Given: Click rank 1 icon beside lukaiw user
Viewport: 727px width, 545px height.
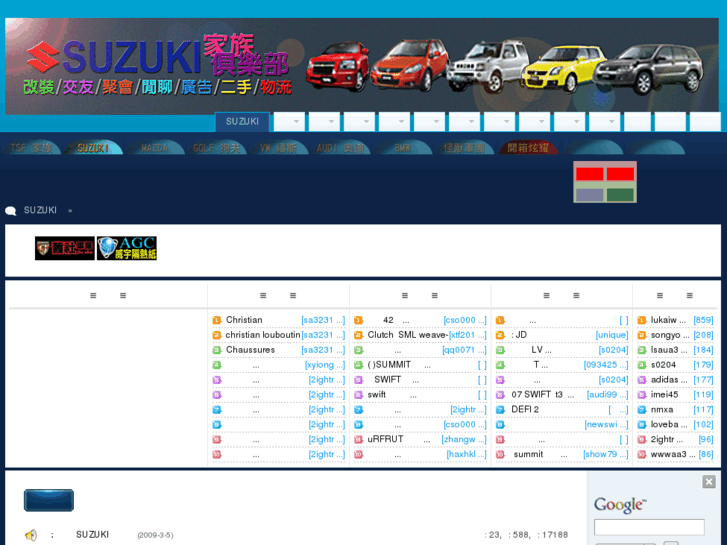Looking at the screenshot, I should tap(642, 320).
